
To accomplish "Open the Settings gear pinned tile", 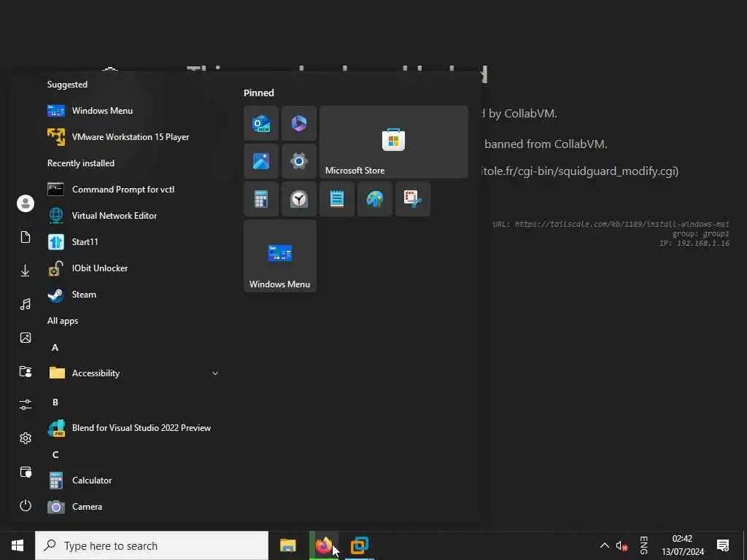I will [299, 161].
